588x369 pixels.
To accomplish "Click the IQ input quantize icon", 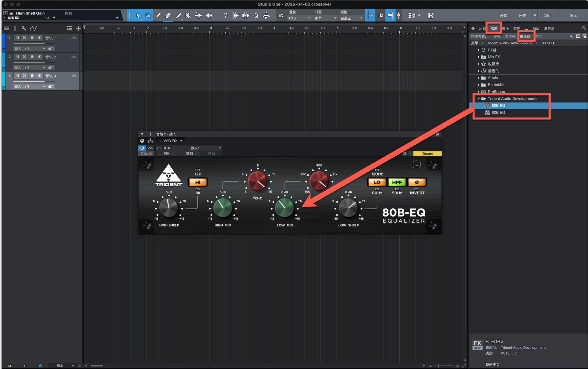I will point(281,16).
